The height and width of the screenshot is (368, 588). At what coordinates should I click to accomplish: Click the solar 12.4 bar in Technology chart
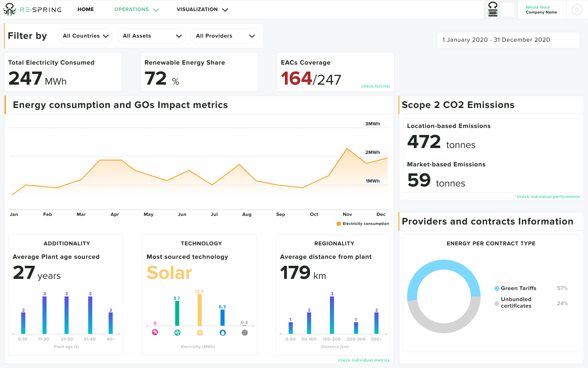200,310
